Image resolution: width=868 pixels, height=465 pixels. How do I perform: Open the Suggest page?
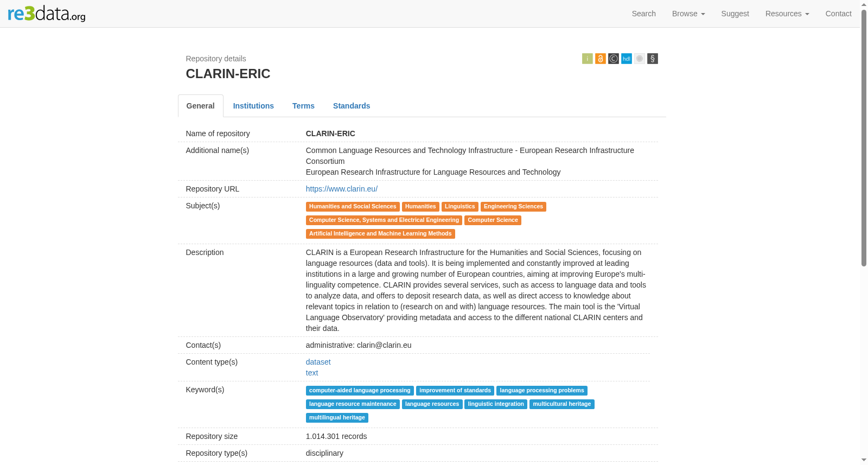click(735, 14)
